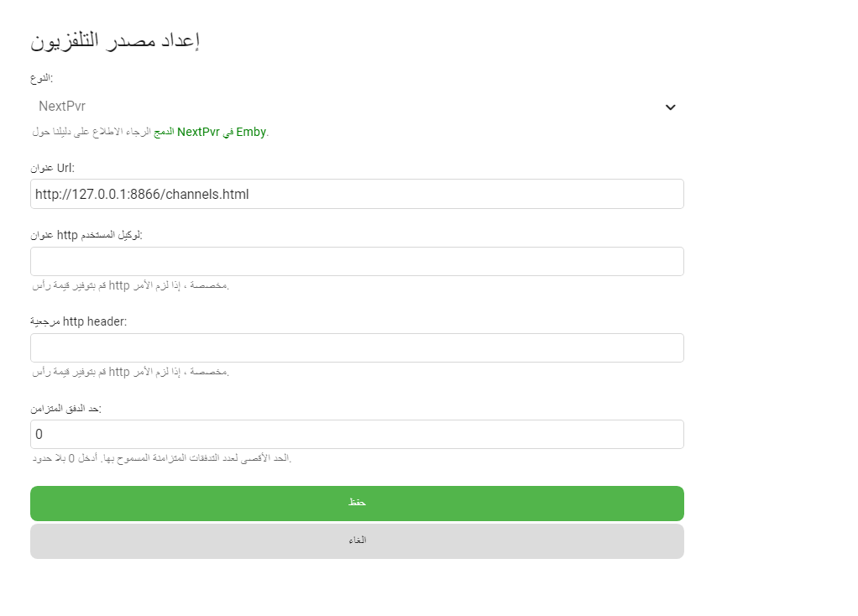Screen dimensions: 858x616
Task: Open the NextPvr in Emby integration guide link
Action: (x=210, y=132)
